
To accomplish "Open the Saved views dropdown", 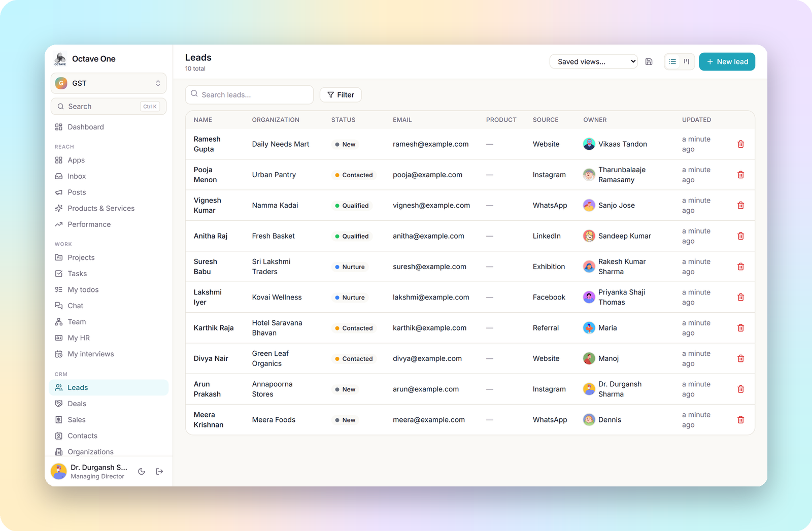I will click(593, 62).
